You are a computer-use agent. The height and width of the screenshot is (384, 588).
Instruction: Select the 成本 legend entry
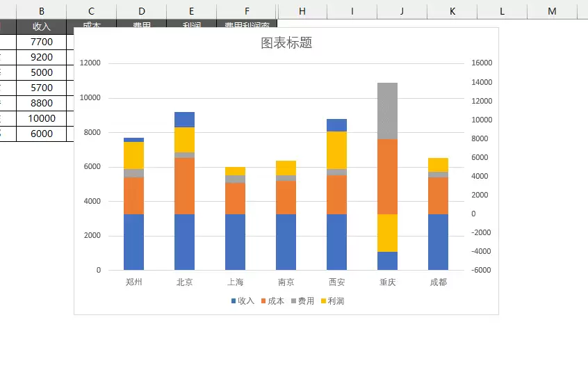coord(272,301)
